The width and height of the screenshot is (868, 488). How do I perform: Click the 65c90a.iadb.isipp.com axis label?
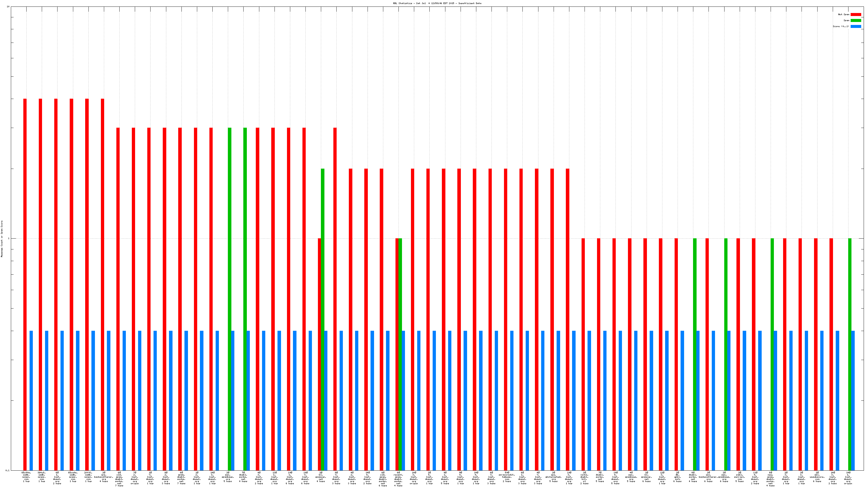[26, 477]
